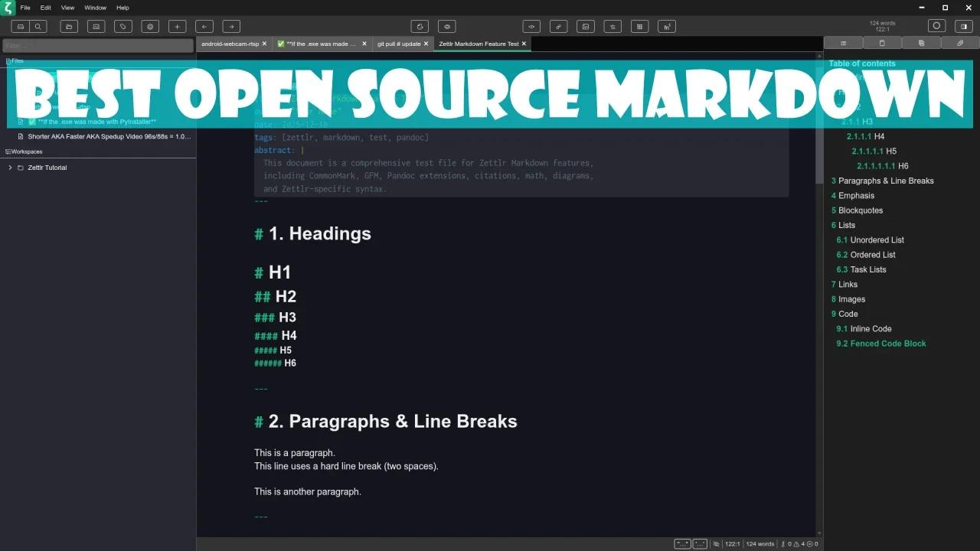Open the tag manager toolbar icon
980x551 pixels.
[122, 26]
